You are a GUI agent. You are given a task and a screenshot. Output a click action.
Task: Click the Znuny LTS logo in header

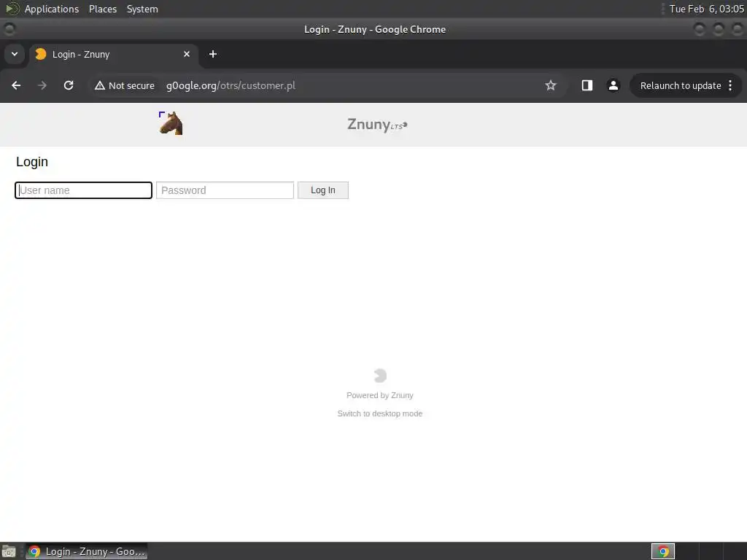tap(377, 125)
